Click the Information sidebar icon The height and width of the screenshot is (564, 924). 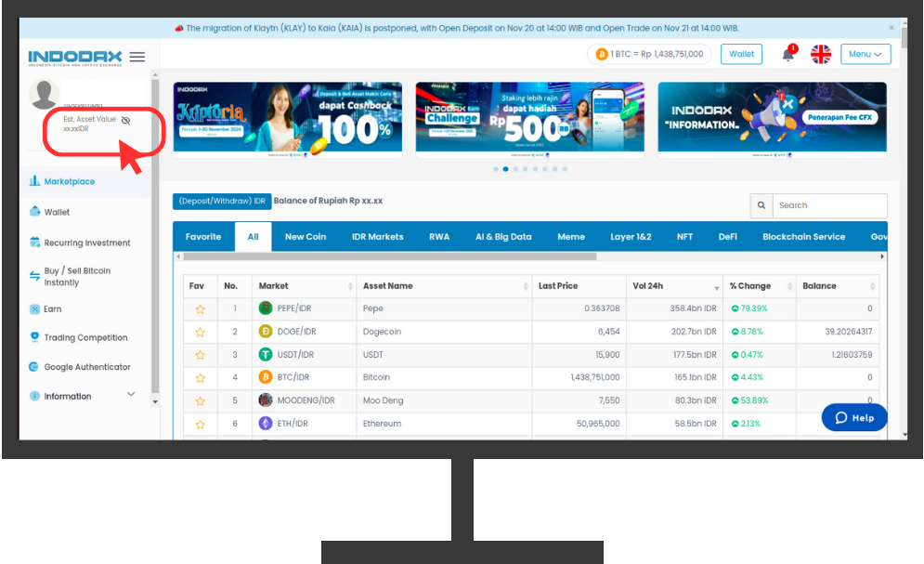point(34,396)
